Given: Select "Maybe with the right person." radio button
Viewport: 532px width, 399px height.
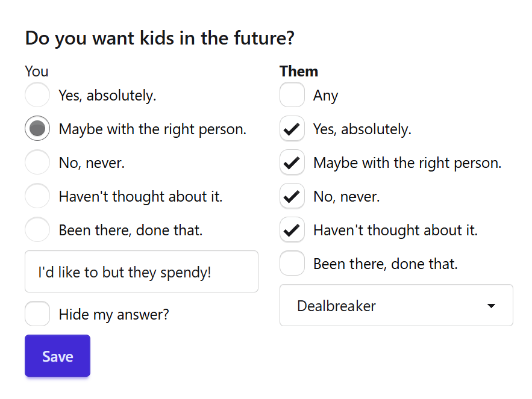Looking at the screenshot, I should pos(37,128).
